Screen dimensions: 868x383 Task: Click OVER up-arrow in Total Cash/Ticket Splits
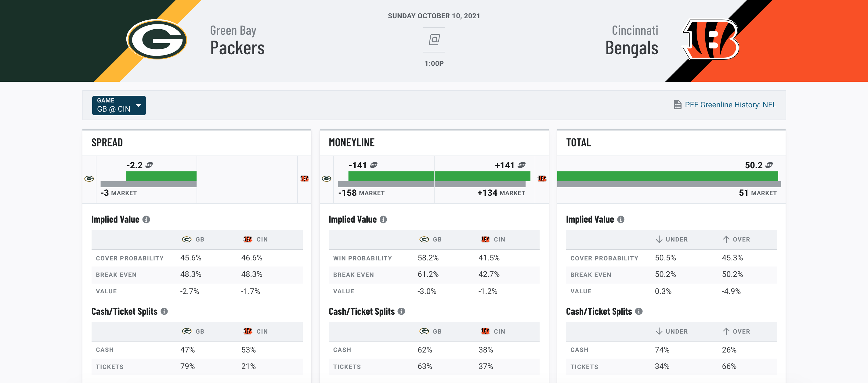pyautogui.click(x=726, y=331)
